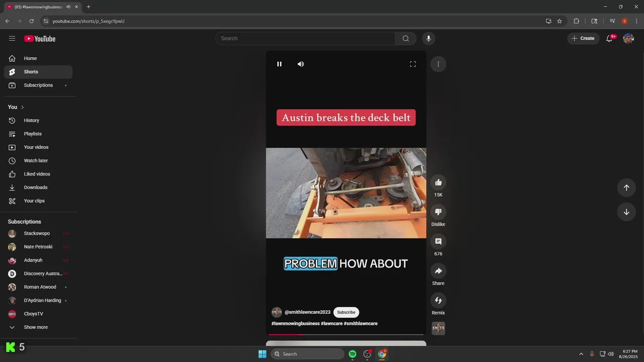Pause the playing Short

click(x=279, y=64)
